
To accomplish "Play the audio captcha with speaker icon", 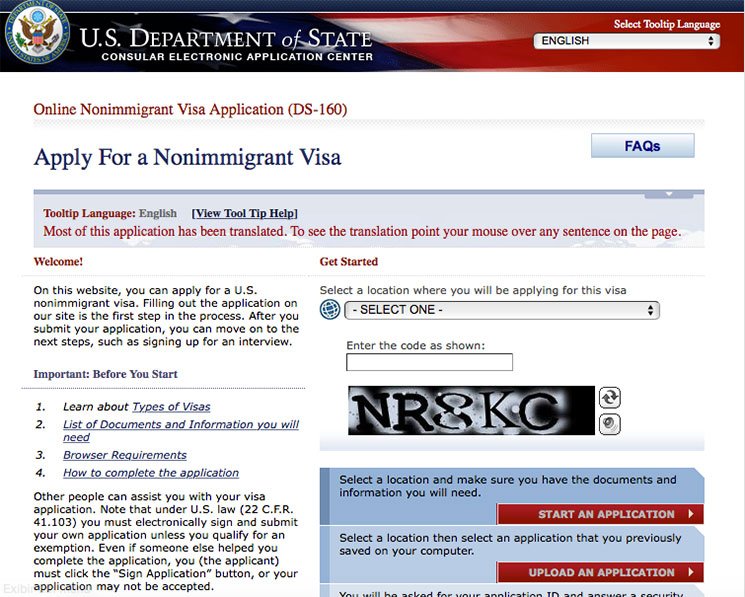I will (x=609, y=423).
